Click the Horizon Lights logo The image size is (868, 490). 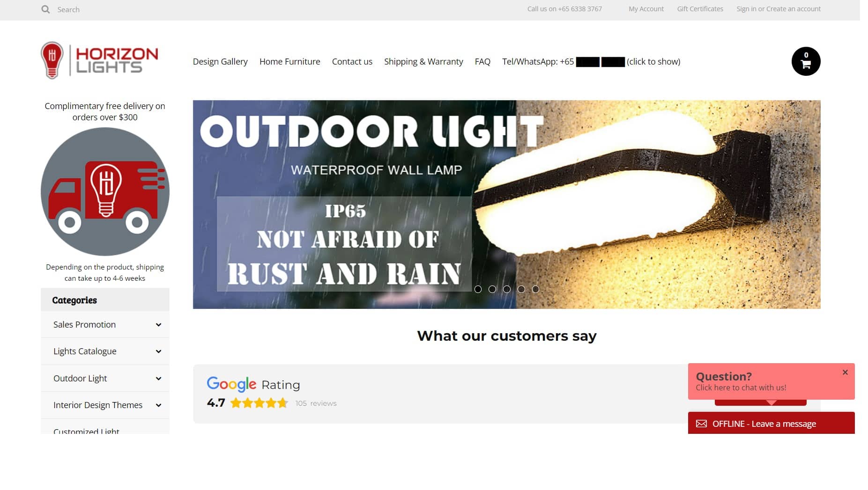click(x=99, y=60)
